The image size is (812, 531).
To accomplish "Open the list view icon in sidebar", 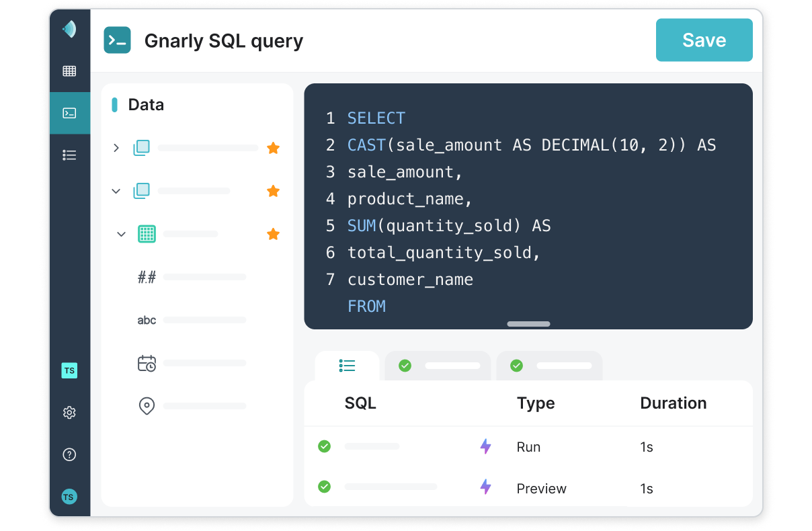I will click(x=69, y=155).
